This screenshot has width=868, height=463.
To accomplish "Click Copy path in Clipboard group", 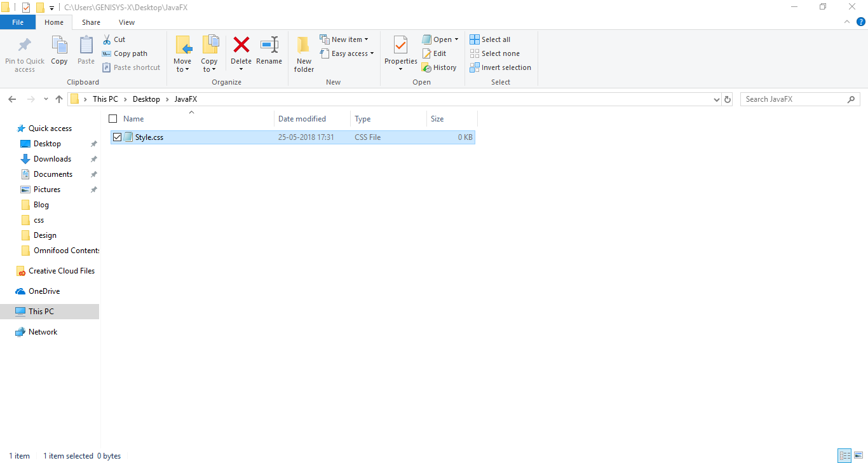I will [125, 53].
